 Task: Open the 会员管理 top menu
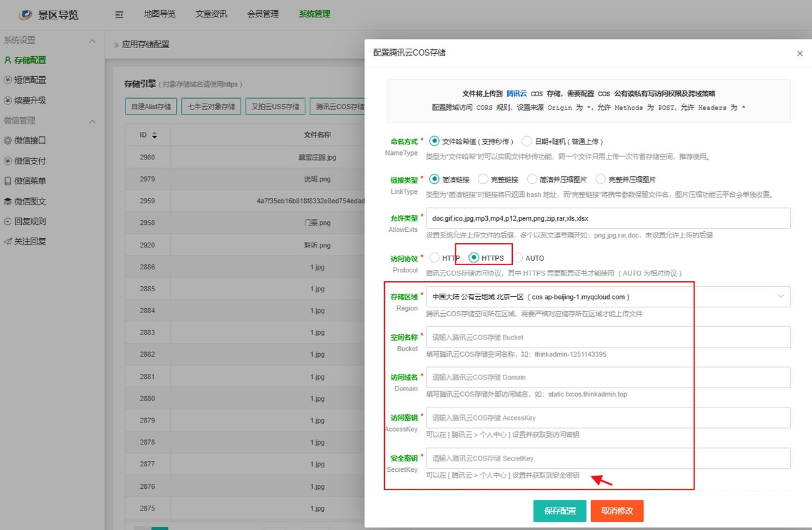[263, 14]
